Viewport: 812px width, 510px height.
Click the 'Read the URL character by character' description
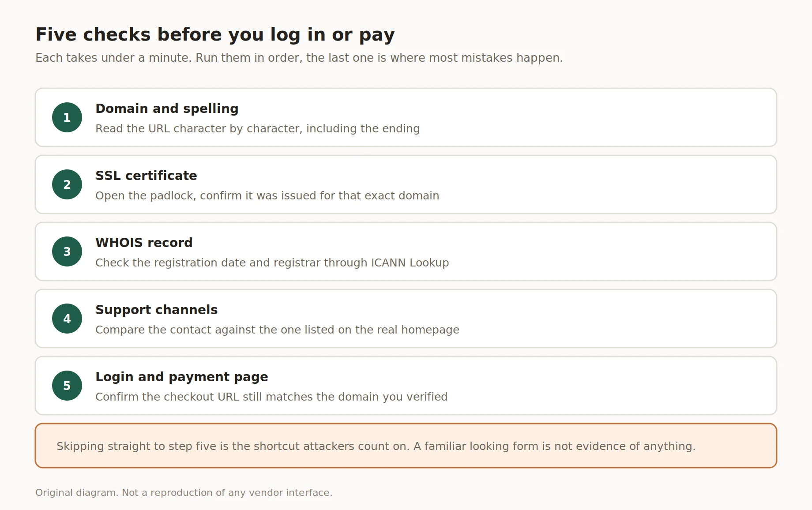tap(257, 128)
